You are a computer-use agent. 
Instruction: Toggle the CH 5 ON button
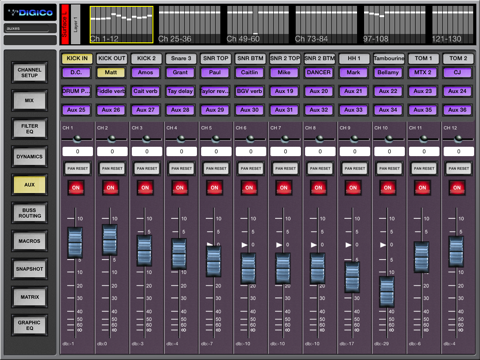pyautogui.click(x=215, y=188)
